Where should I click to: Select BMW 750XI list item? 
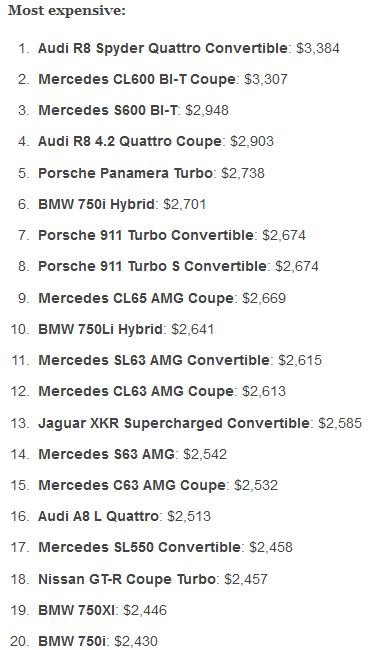coord(78,610)
